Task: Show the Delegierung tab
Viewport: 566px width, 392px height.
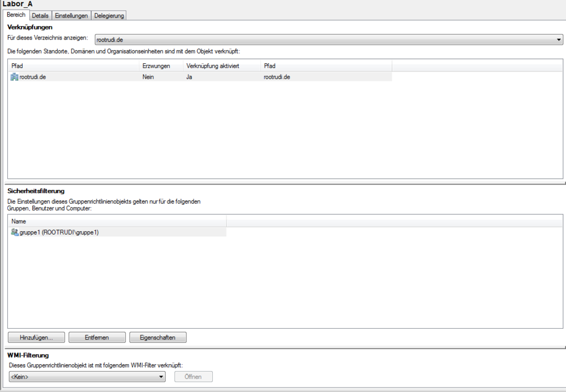Action: click(109, 16)
